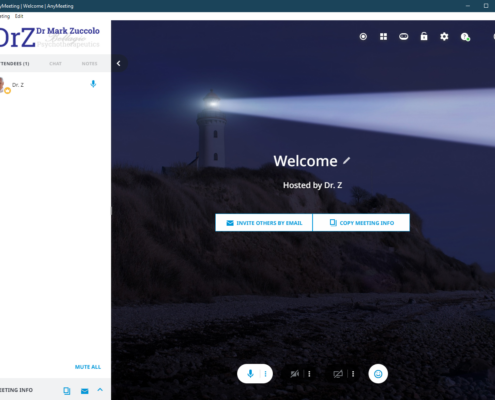Viewport: 495px width, 400px height.
Task: Click the meeting link icon in top toolbar
Action: 404,36
